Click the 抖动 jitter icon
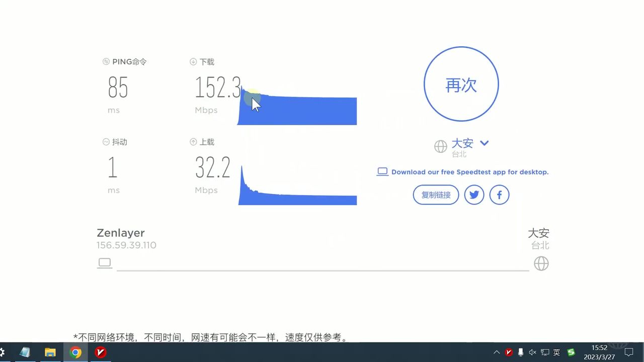Viewport: 644px width, 362px height. (106, 142)
